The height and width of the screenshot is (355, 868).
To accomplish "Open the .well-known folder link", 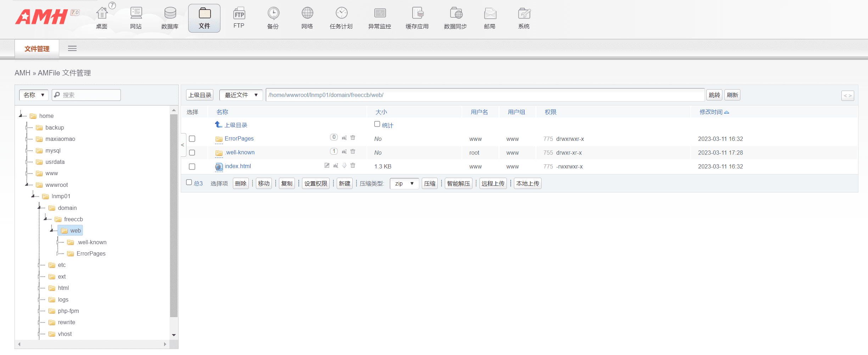I will coord(240,152).
